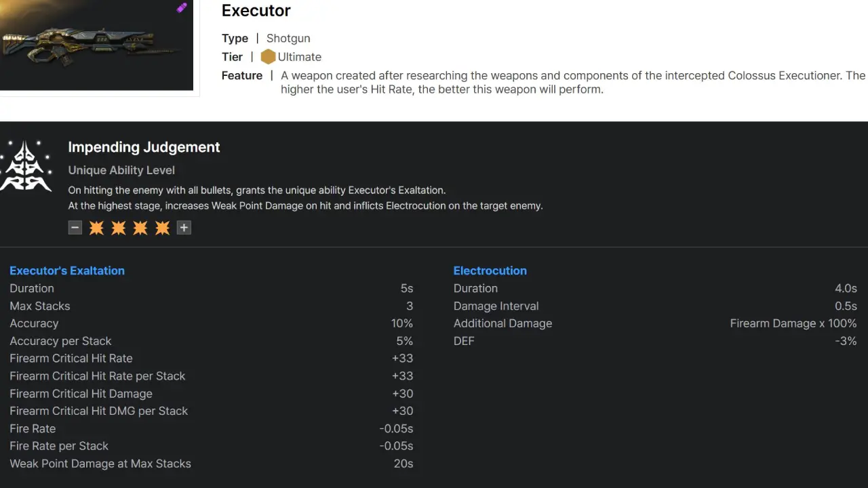Increase the unique ability level with the plus button
Screen dimensions: 868x488
click(184, 228)
